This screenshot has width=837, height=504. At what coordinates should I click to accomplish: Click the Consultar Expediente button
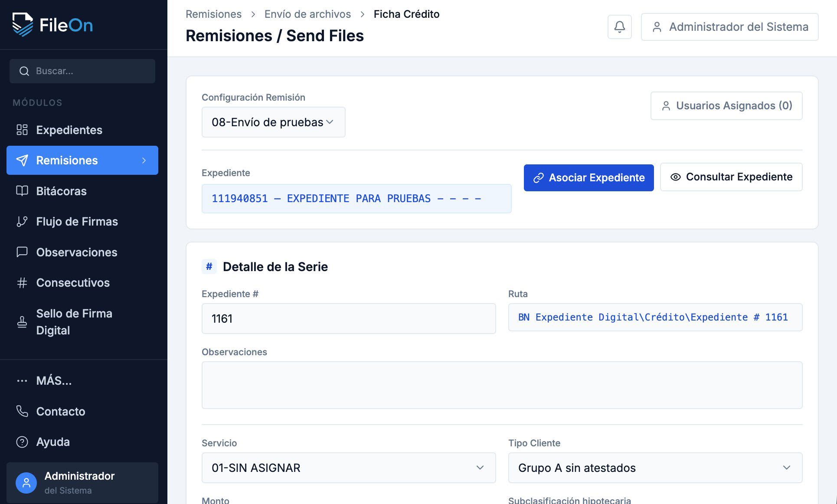731,177
